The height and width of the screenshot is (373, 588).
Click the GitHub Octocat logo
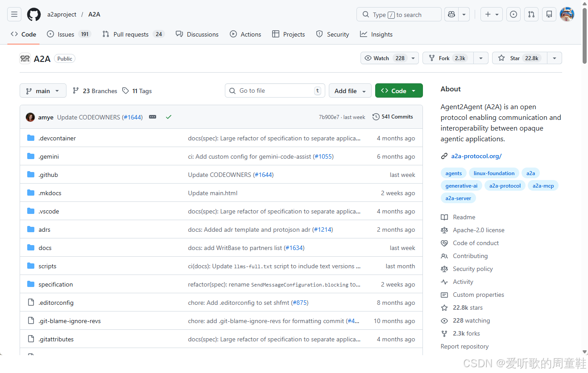[34, 14]
